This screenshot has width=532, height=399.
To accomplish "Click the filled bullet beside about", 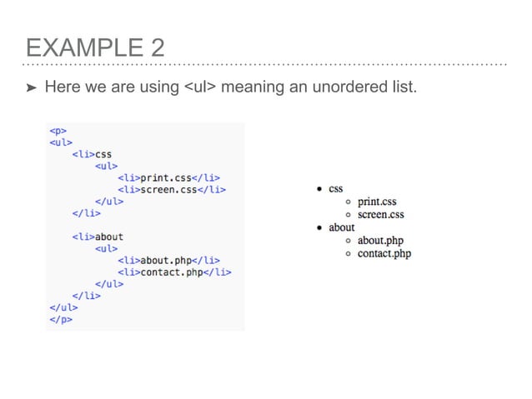I will [319, 227].
